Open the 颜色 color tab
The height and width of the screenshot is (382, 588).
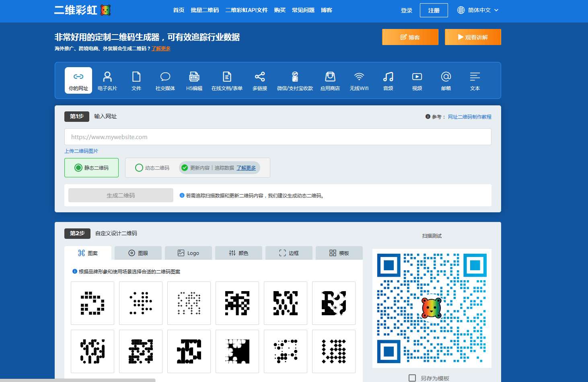click(x=238, y=253)
